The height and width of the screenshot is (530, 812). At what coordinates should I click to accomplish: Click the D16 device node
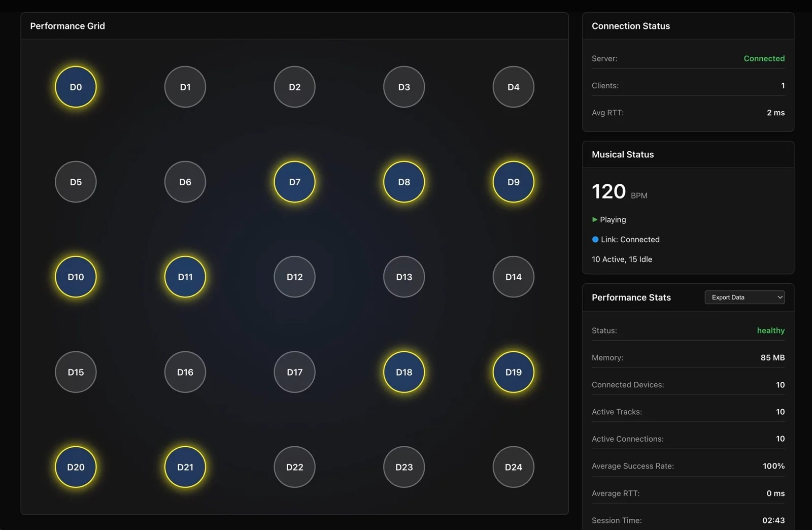coord(185,372)
